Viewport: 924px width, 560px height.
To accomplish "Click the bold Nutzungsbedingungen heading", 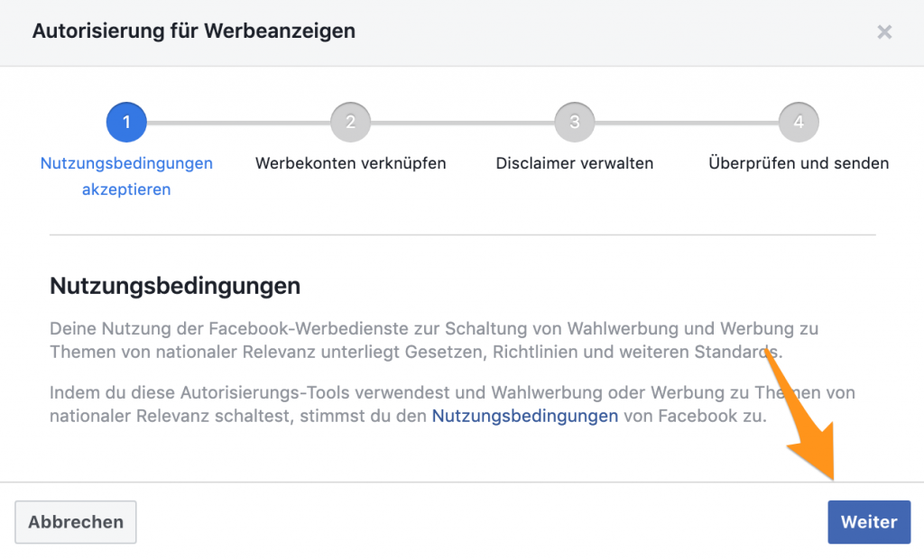I will point(174,287).
